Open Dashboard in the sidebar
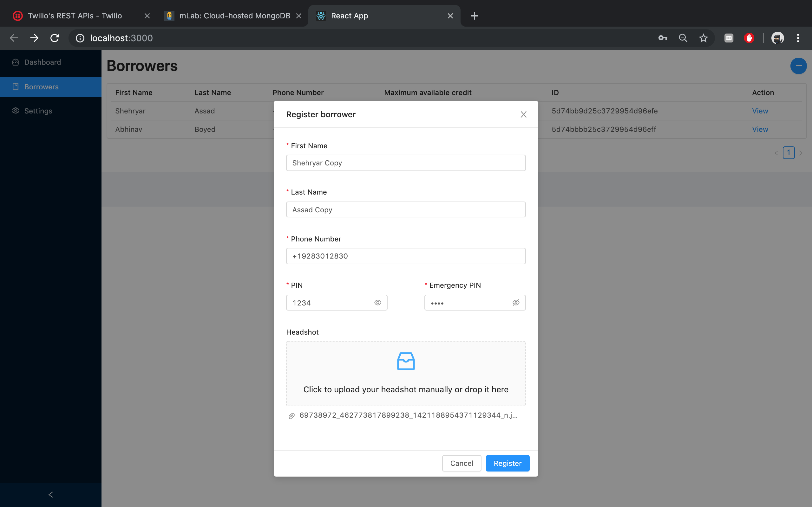Image resolution: width=812 pixels, height=507 pixels. (x=42, y=62)
